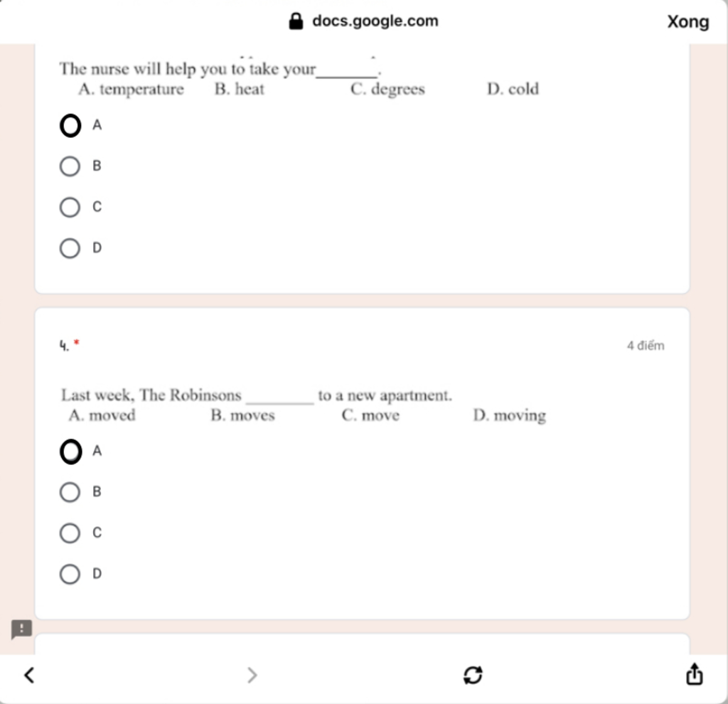This screenshot has height=704, width=728.
Task: Tap the browser forward arrow icon
Action: [252, 676]
